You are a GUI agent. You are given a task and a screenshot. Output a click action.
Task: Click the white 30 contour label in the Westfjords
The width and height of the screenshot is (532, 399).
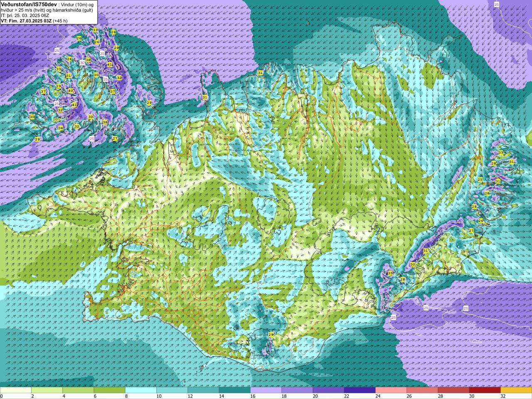[82, 63]
